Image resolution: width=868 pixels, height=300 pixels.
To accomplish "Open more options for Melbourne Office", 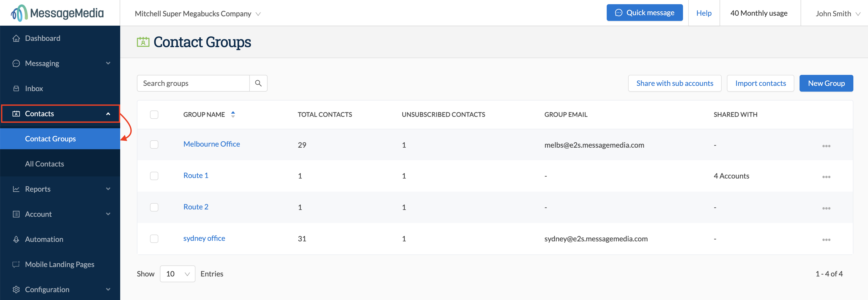I will 826,146.
